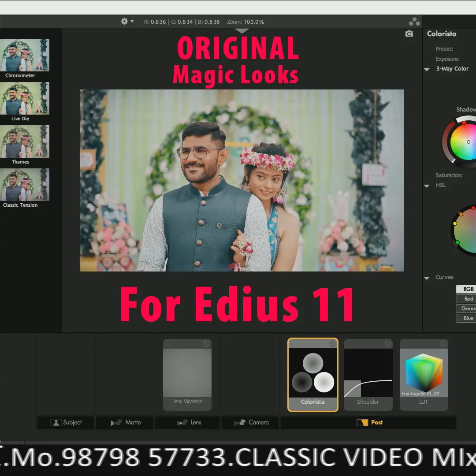This screenshot has width=476, height=476.
Task: Click the "Colorista" panel title
Action: pos(442,33)
